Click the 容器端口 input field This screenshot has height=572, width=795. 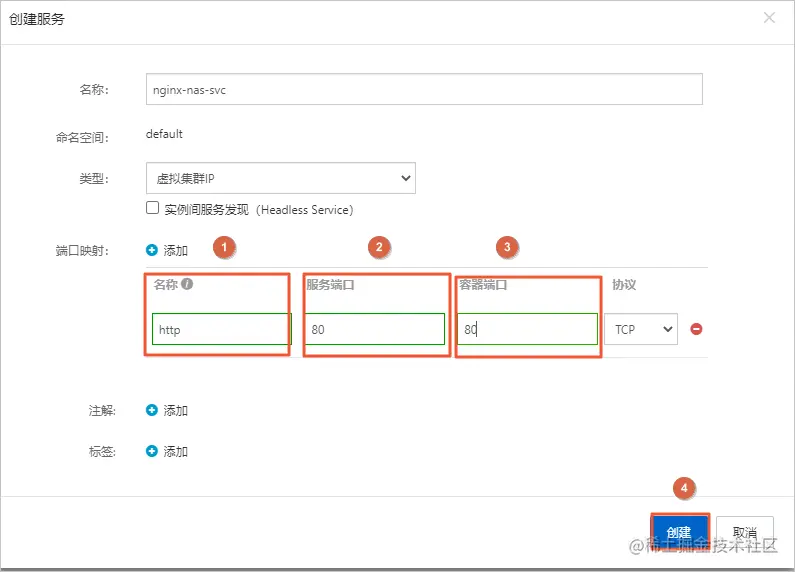[x=527, y=329]
